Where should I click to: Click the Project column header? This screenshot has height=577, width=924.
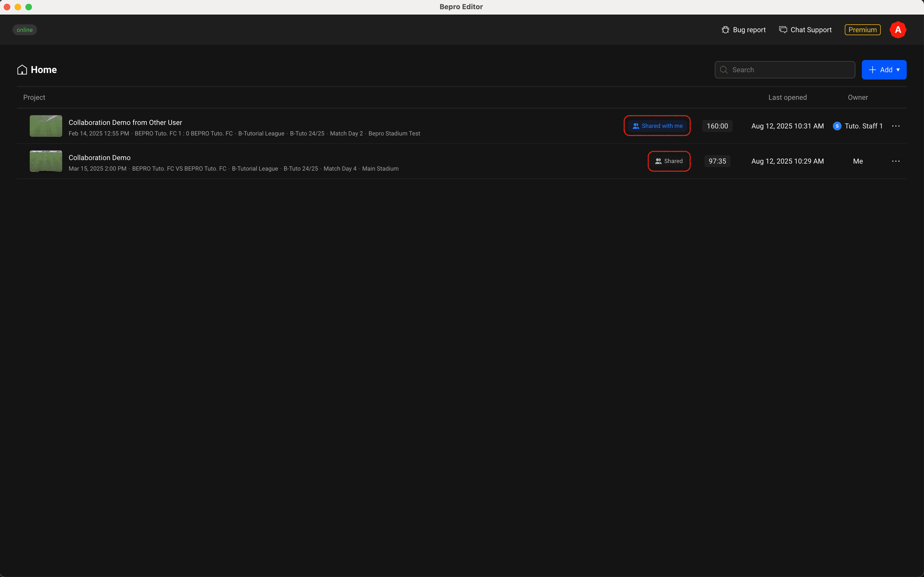coord(34,97)
